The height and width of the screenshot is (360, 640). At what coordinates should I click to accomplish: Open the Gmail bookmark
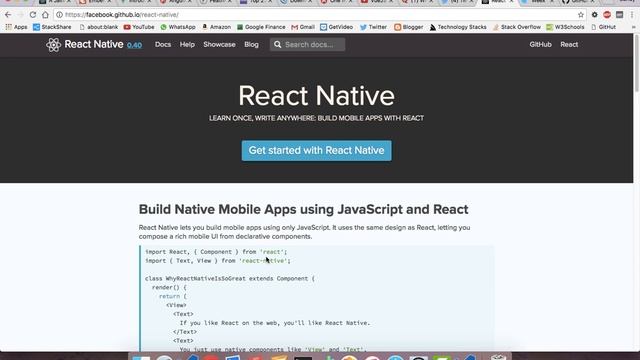[303, 27]
